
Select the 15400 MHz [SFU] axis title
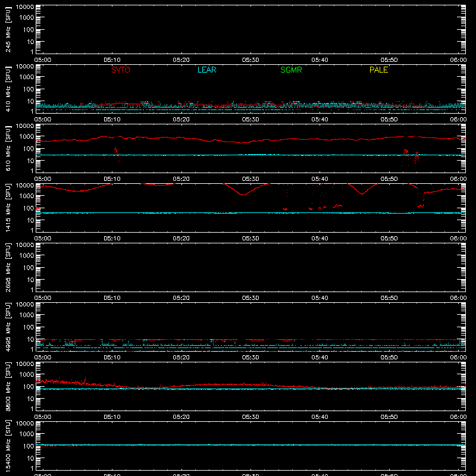(8, 446)
